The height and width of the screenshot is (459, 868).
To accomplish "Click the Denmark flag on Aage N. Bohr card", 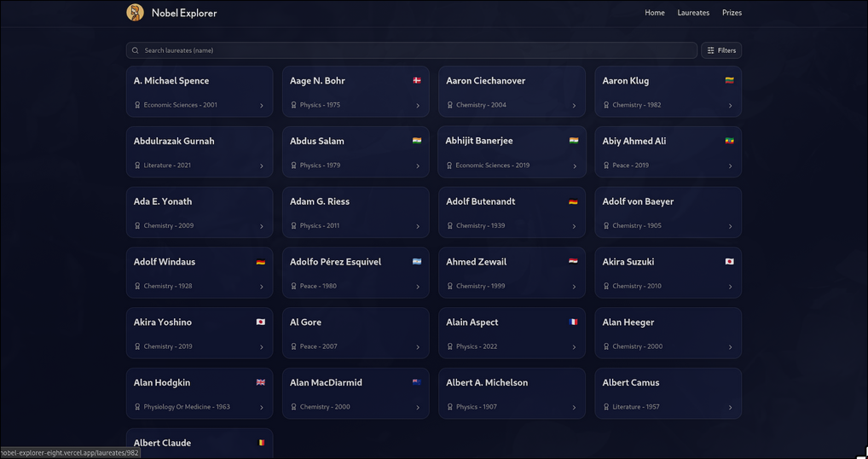I will click(417, 80).
